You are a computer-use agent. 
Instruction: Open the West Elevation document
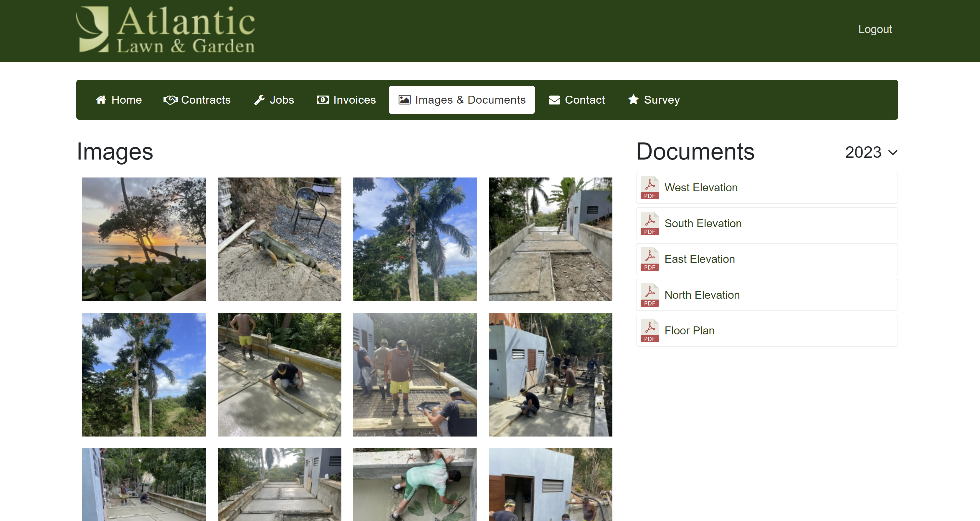[x=767, y=188]
